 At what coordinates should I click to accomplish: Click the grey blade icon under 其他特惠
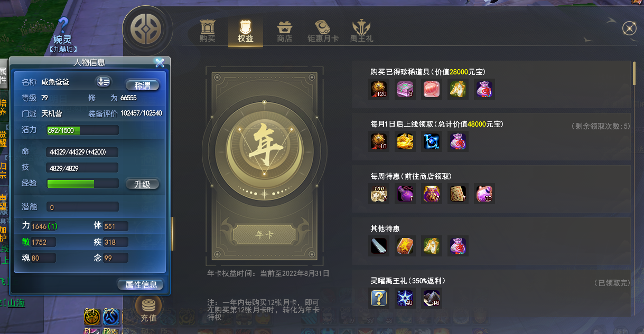[379, 246]
